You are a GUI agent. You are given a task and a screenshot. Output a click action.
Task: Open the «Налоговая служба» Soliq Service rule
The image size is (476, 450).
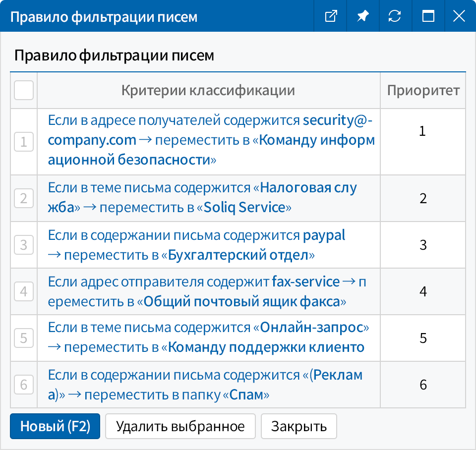(202, 198)
